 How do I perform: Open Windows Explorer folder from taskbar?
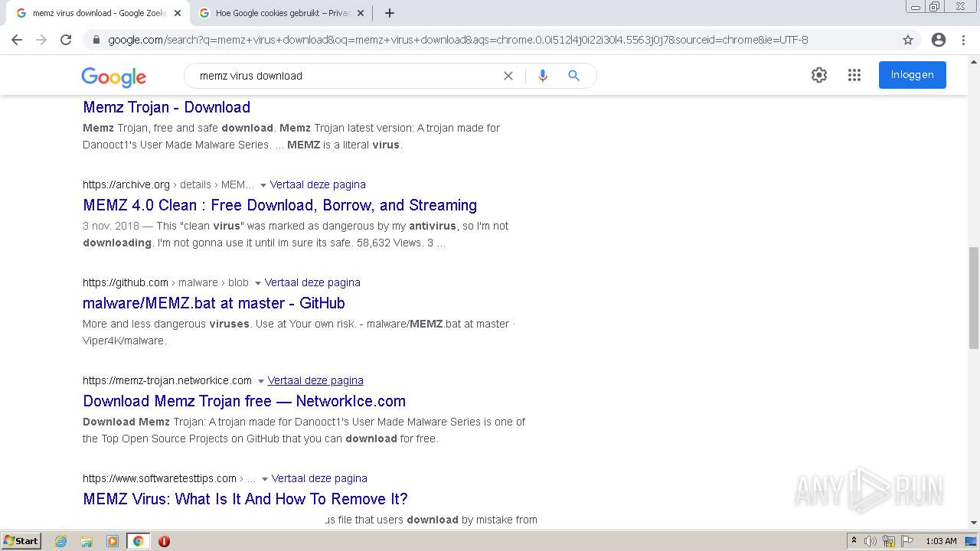[87, 541]
